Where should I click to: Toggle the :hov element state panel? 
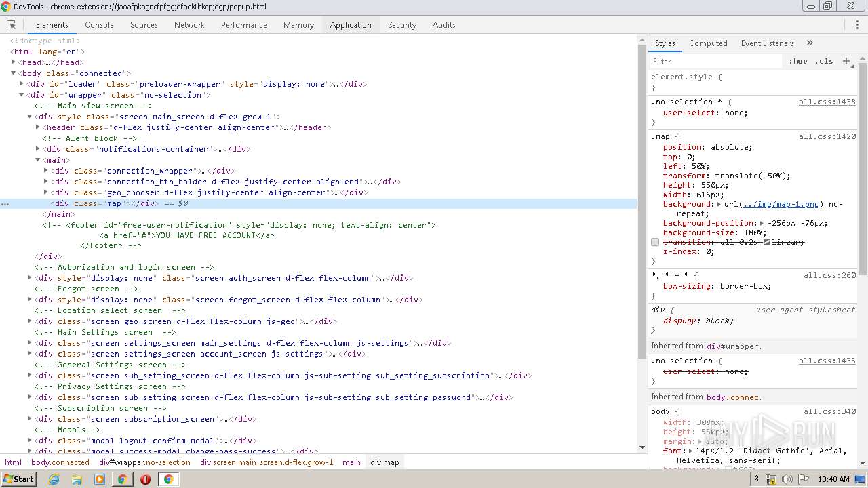798,61
